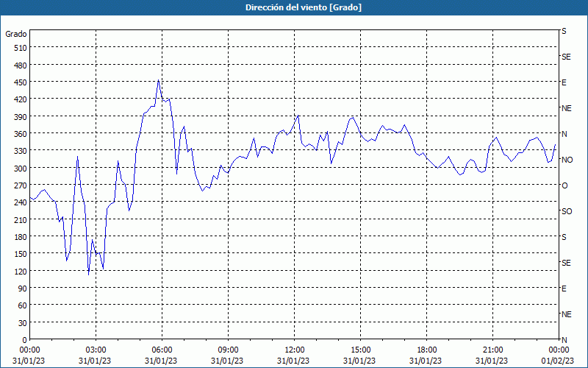Select the "NE" compass label level with 30
The height and width of the screenshot is (368, 588).
tap(566, 314)
